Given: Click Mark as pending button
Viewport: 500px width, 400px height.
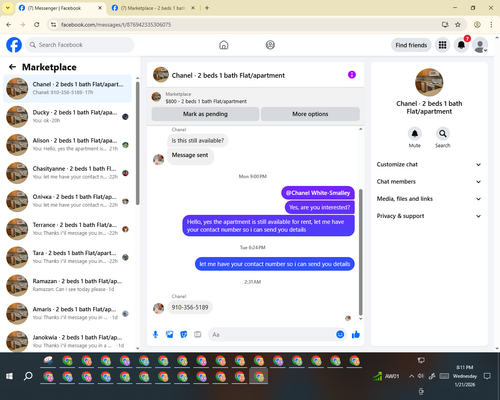Looking at the screenshot, I should tap(205, 114).
